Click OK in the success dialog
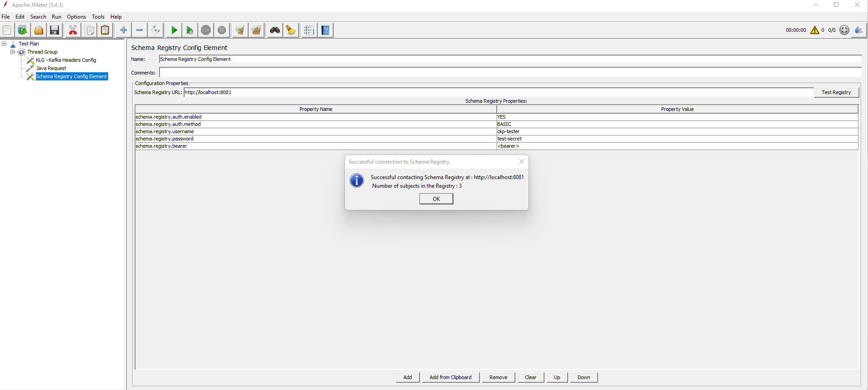The image size is (868, 390). 436,199
